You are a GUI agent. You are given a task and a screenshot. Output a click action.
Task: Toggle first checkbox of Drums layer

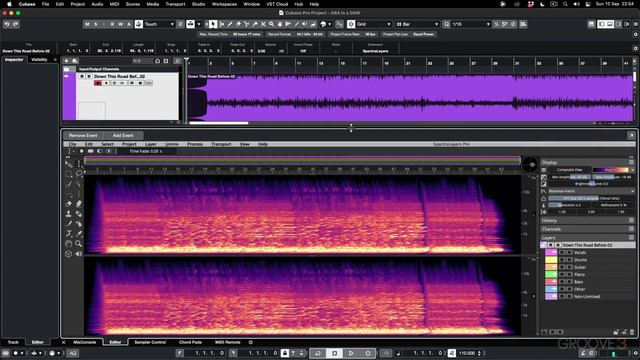click(x=562, y=260)
